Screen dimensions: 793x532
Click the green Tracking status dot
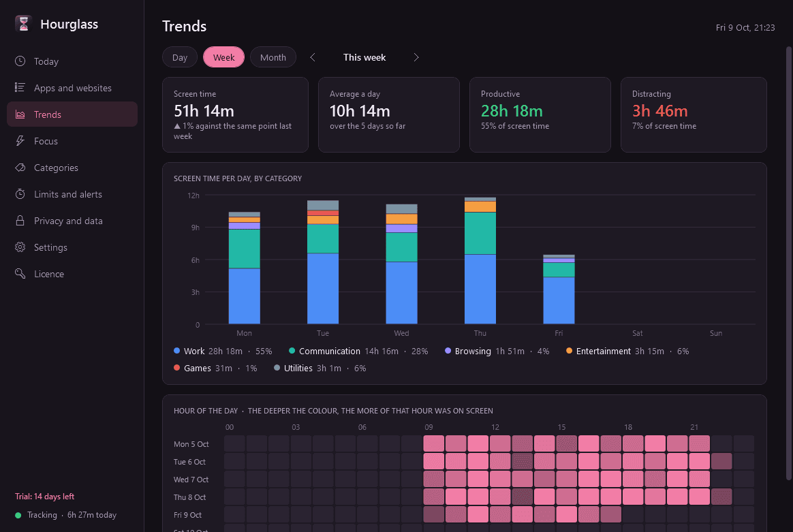click(x=18, y=516)
